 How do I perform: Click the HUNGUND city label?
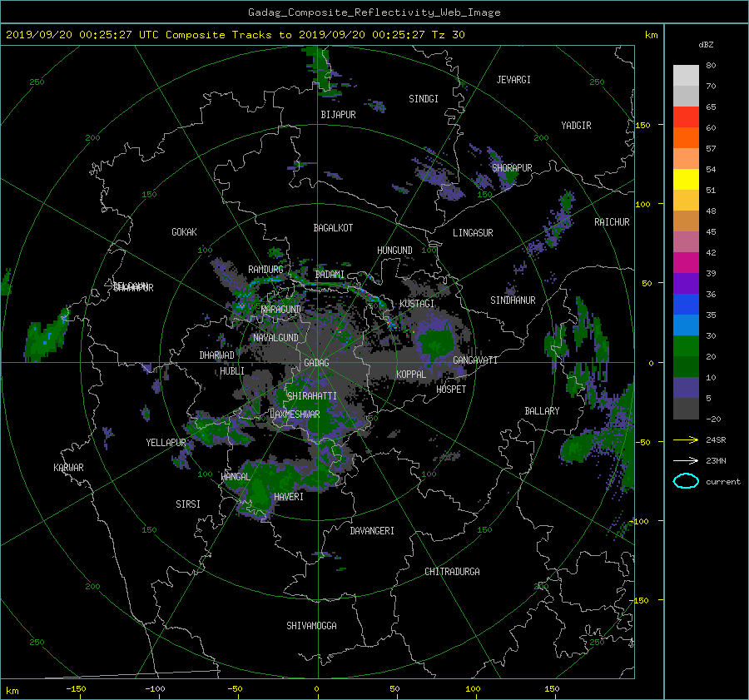coord(394,251)
